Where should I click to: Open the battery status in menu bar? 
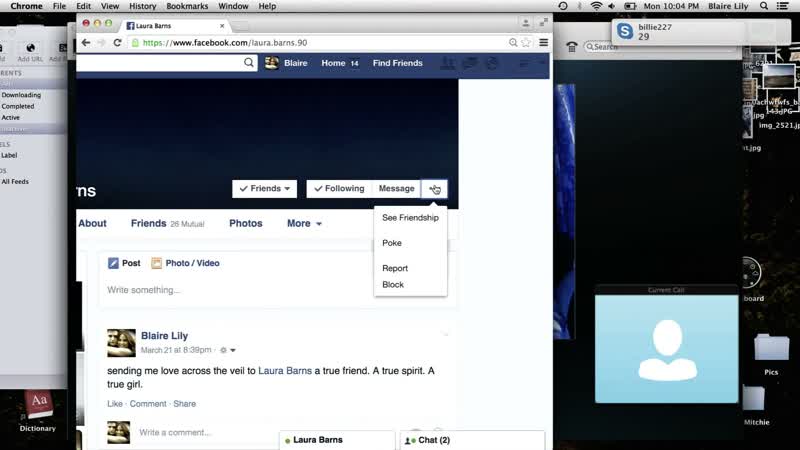click(x=630, y=6)
